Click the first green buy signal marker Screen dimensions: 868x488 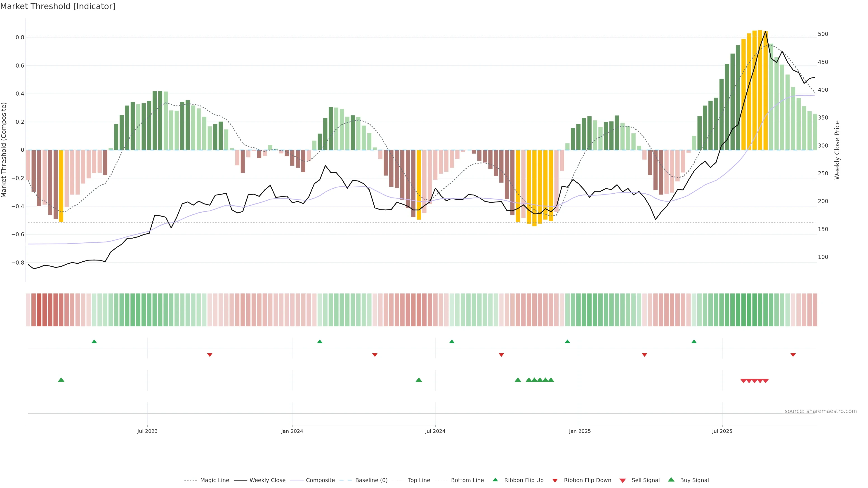61,380
